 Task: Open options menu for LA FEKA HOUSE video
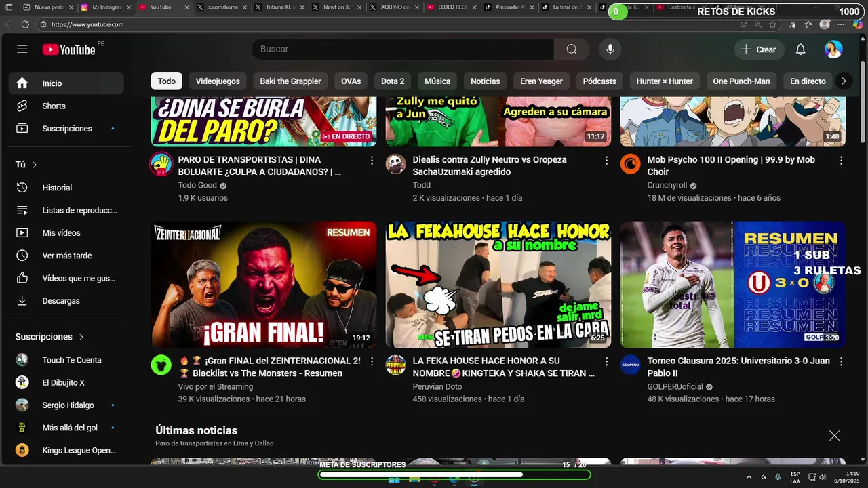(x=606, y=362)
